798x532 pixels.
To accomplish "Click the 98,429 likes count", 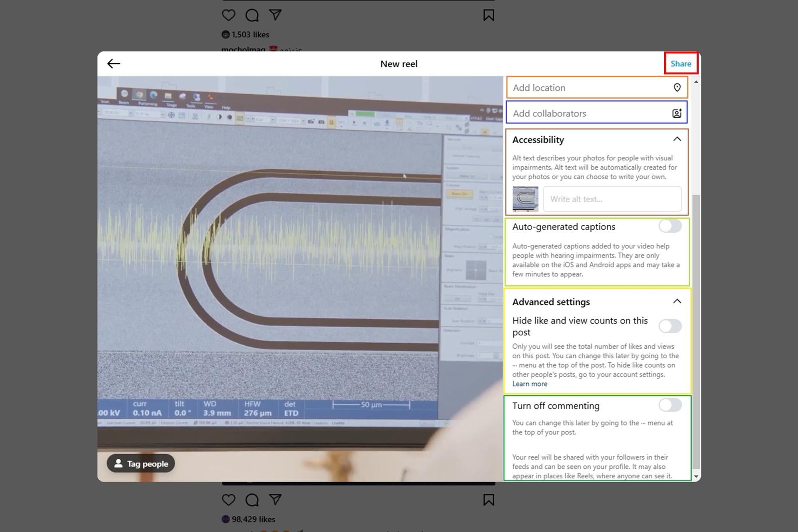I will (254, 519).
